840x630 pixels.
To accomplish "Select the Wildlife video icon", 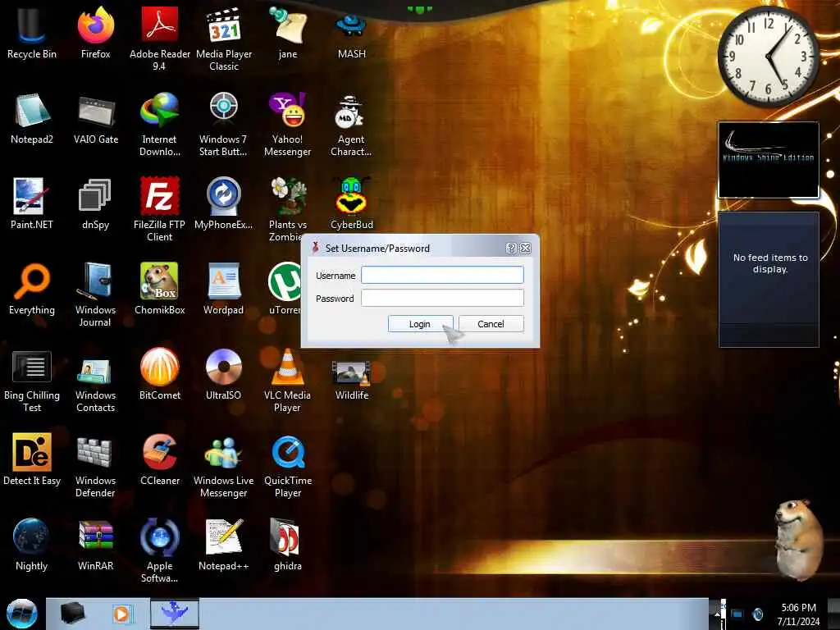I will [x=351, y=381].
